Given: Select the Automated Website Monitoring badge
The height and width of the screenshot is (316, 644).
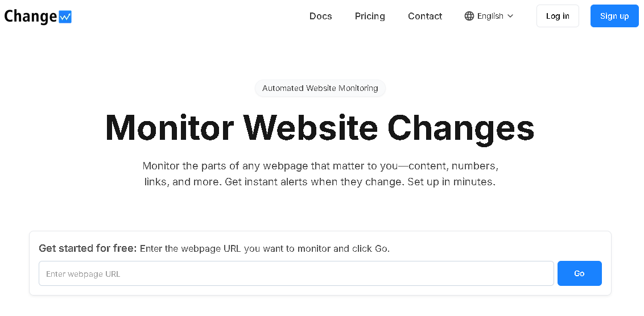Looking at the screenshot, I should coord(320,88).
